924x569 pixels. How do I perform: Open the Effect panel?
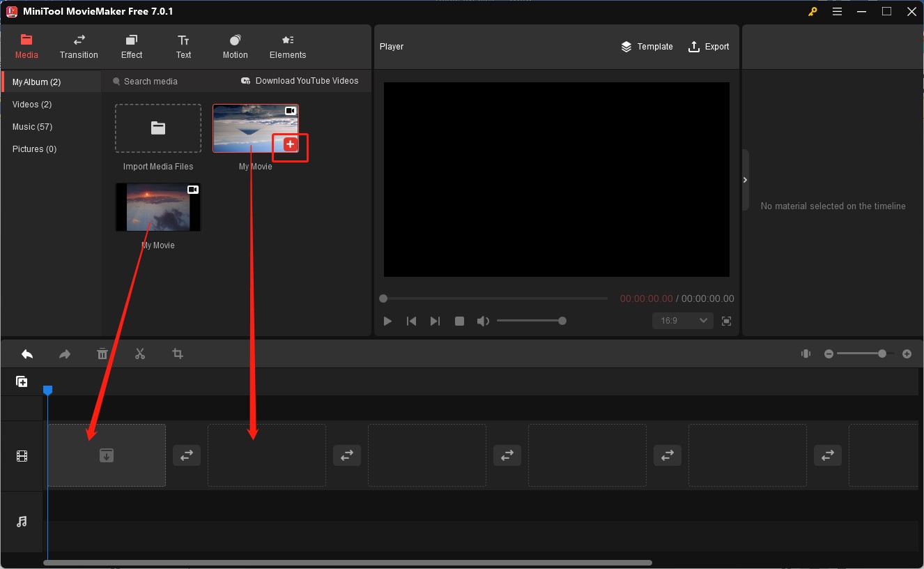pyautogui.click(x=131, y=47)
